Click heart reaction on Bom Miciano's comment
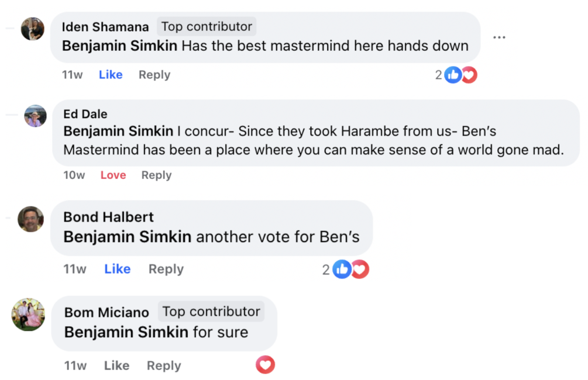The height and width of the screenshot is (380, 588). pyautogui.click(x=265, y=365)
